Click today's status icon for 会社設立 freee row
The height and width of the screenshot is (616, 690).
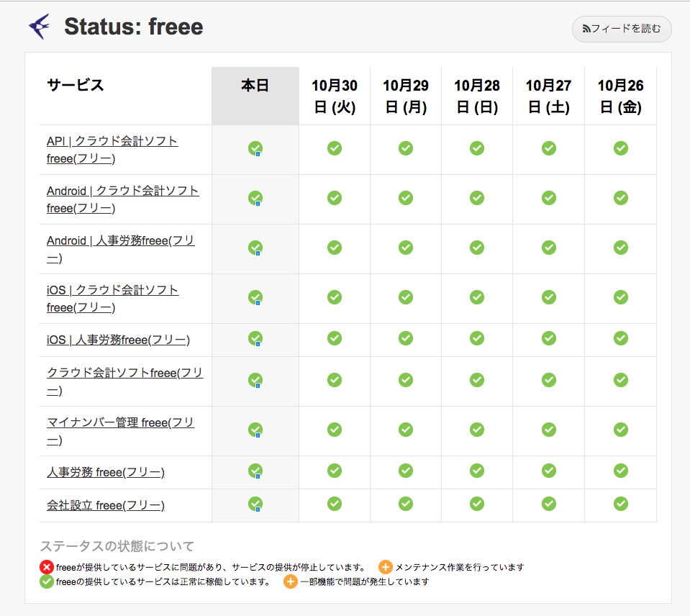pos(255,504)
